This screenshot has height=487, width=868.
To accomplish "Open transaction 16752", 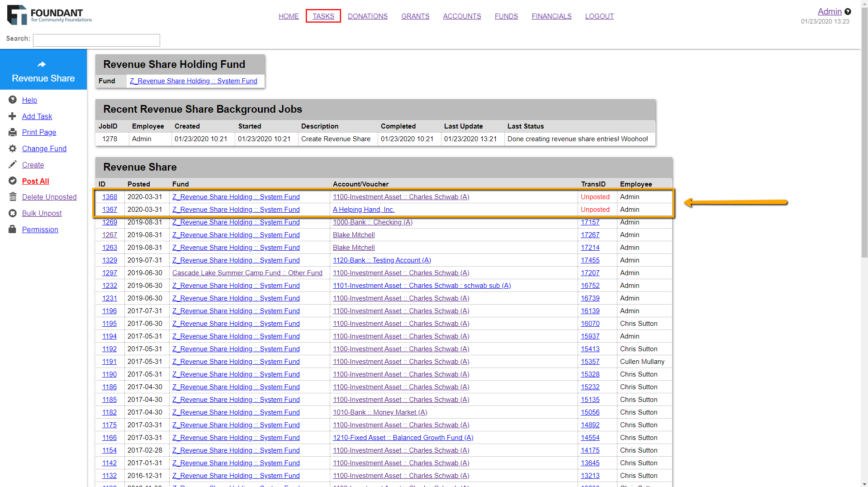I will click(590, 286).
